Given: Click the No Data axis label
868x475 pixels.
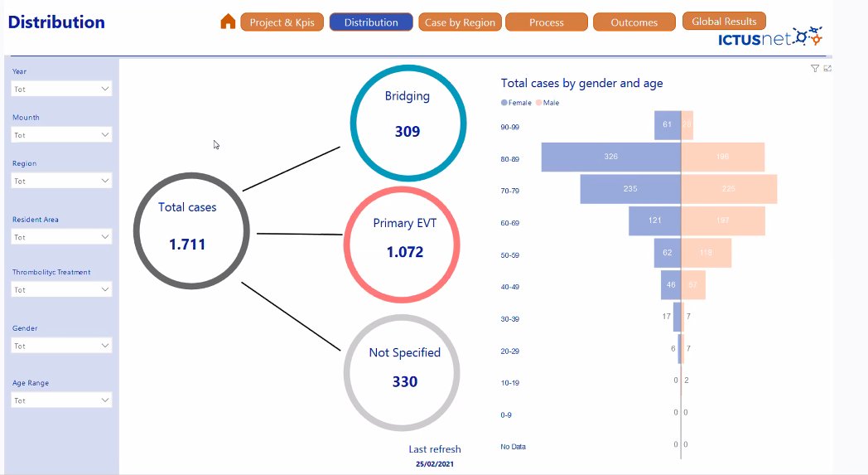Looking at the screenshot, I should tap(514, 447).
